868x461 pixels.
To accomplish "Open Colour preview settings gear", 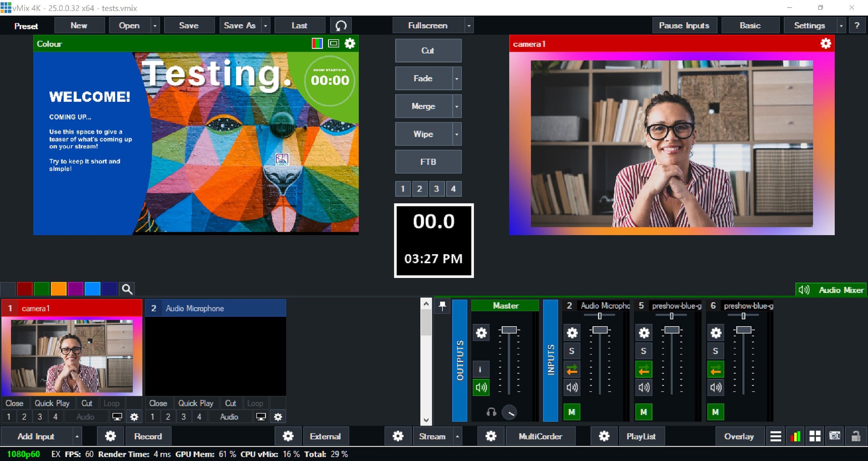I will [x=350, y=43].
